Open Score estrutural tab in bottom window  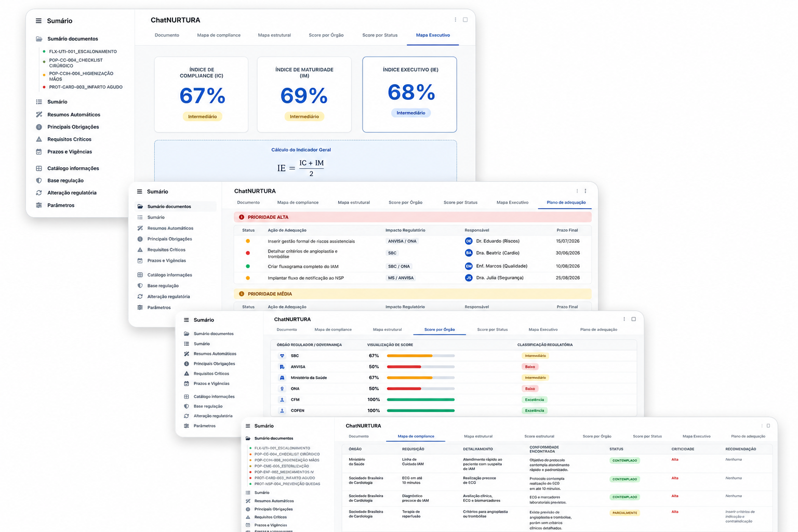539,436
